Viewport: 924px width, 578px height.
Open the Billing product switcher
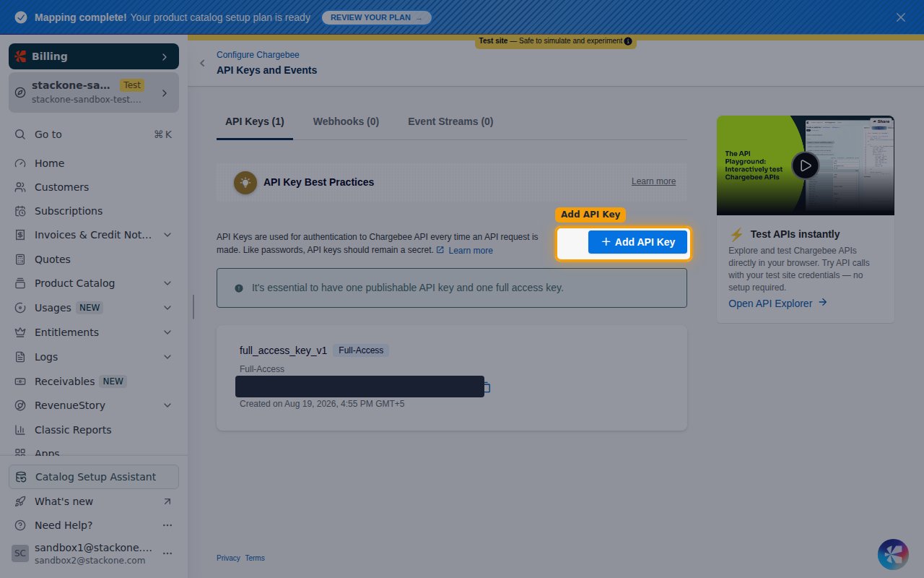pos(94,56)
